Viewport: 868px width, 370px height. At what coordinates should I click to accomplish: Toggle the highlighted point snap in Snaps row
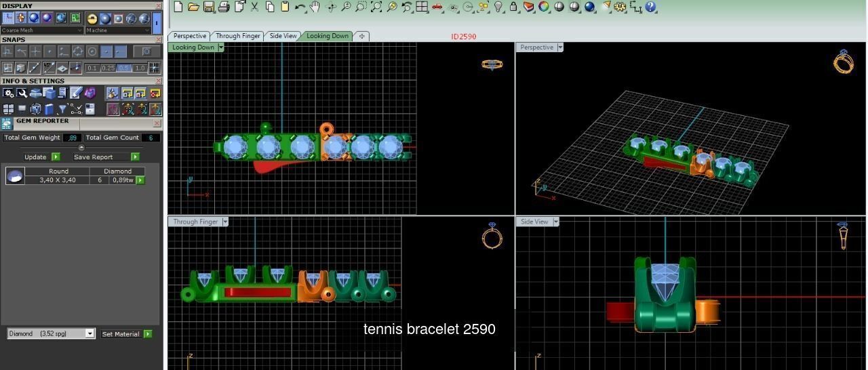click(106, 52)
